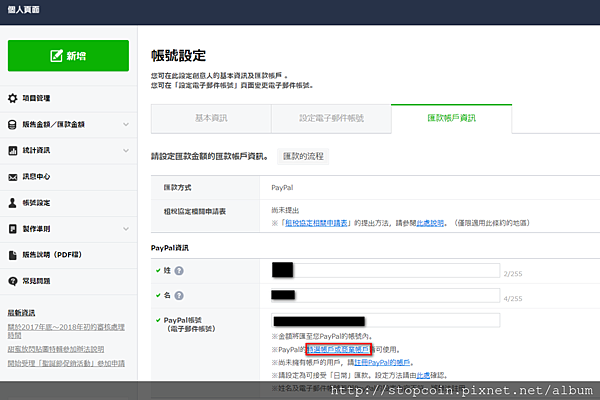Image resolution: width=600 pixels, height=400 pixels.
Task: Click the PayPal資訊 section heading
Action: click(170, 248)
